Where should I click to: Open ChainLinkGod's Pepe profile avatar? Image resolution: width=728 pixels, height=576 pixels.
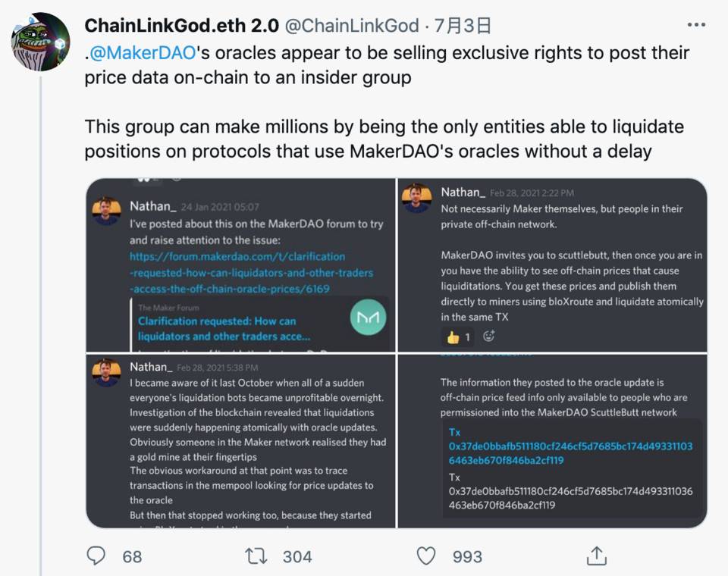[41, 42]
